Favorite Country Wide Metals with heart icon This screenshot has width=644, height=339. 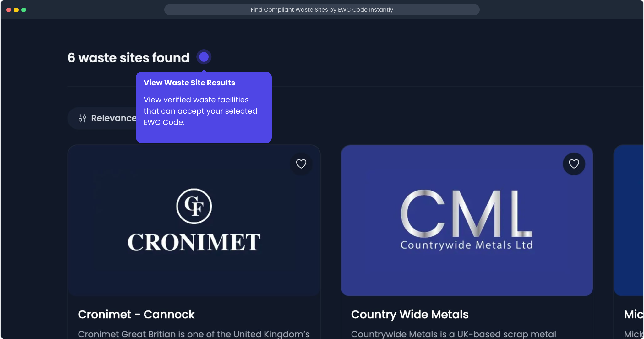[x=574, y=164]
